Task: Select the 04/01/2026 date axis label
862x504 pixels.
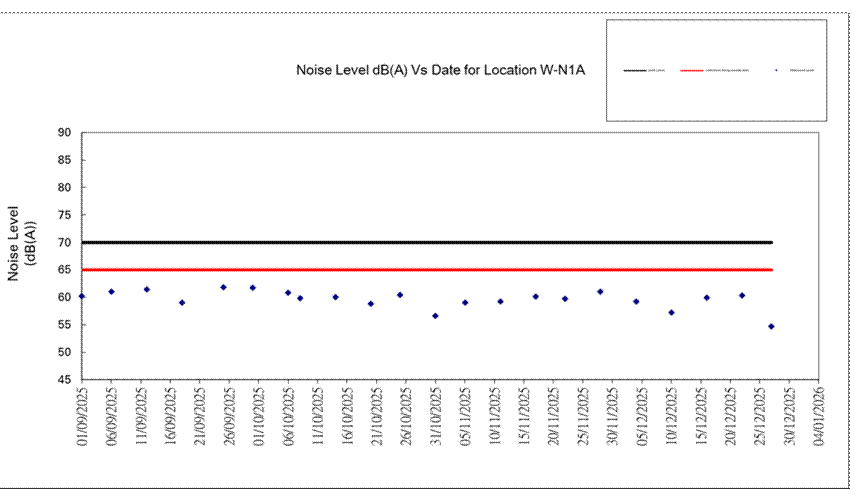Action: pos(819,420)
